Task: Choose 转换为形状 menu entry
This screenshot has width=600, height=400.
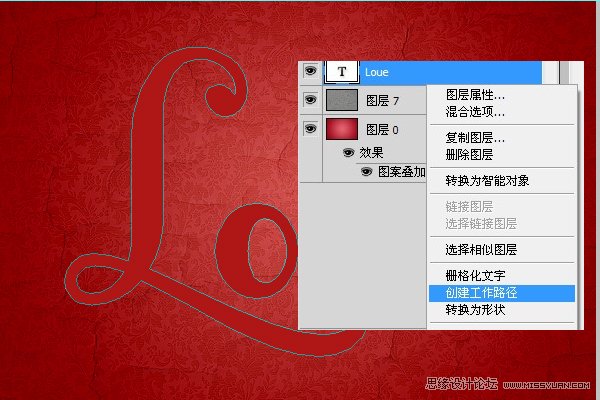Action: pos(475,310)
